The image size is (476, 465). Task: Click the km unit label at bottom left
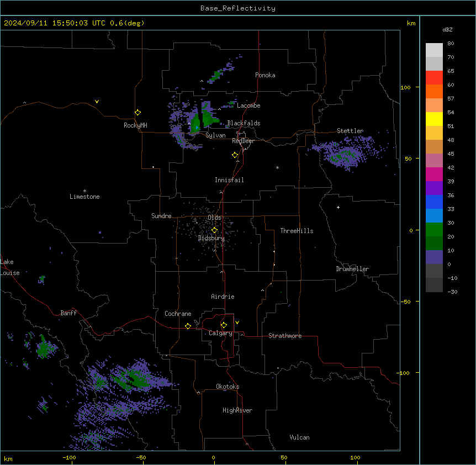pyautogui.click(x=8, y=458)
